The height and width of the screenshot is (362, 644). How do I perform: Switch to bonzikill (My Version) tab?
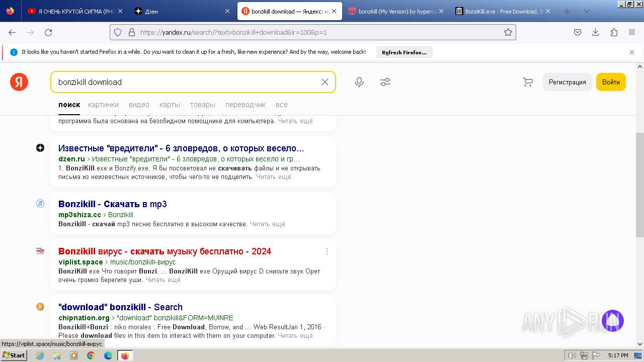tap(395, 11)
